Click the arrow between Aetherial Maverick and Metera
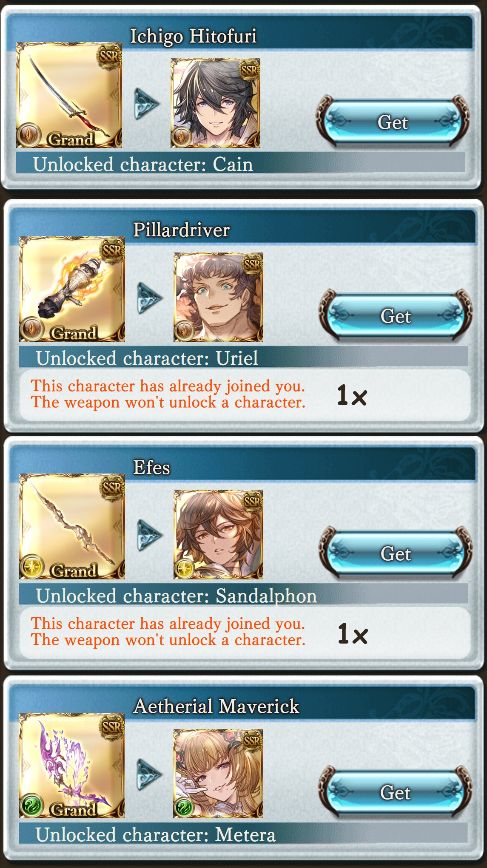Screen dimensions: 487x868 pos(149,774)
